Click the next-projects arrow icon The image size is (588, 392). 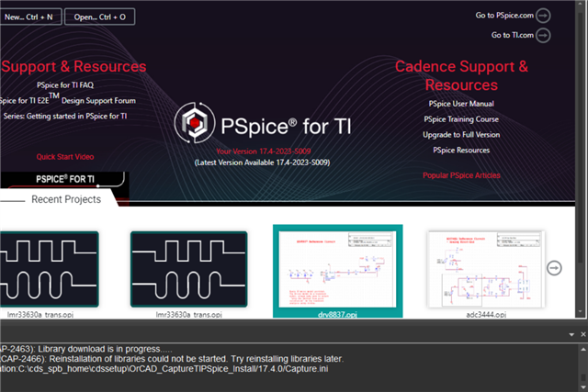click(554, 268)
